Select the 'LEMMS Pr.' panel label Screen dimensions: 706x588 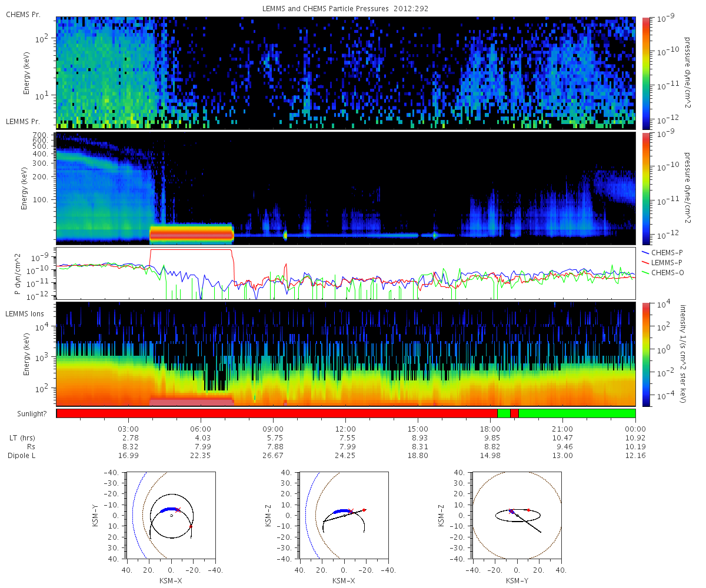coord(23,122)
